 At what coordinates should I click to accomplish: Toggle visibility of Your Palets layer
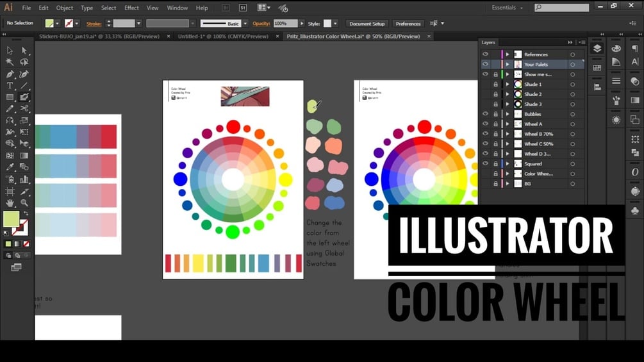pos(486,65)
